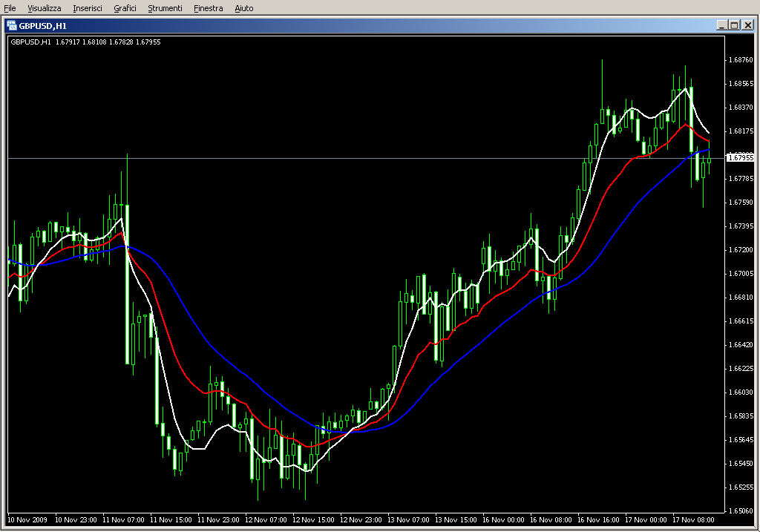Click the 1.67590 price scale label
The image size is (760, 532).
tap(741, 203)
